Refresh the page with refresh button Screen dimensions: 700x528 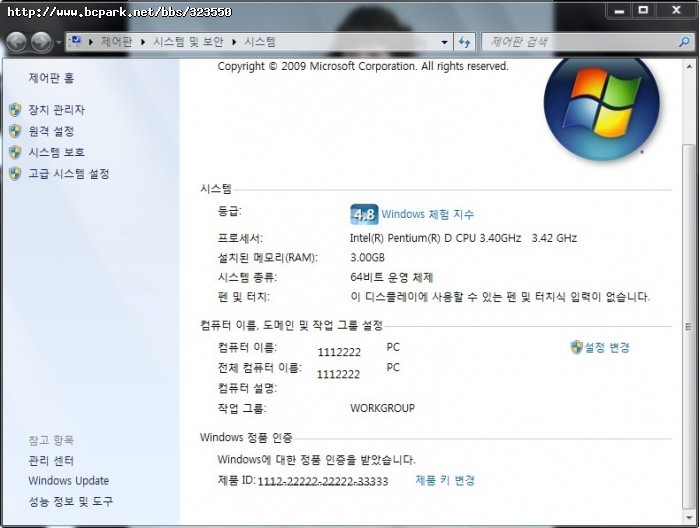tap(464, 42)
